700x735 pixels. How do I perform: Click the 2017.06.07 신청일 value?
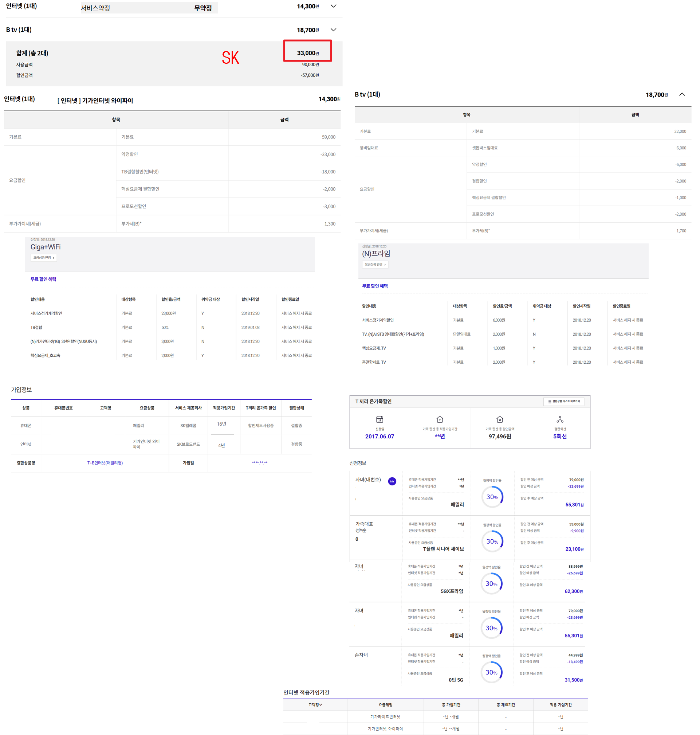point(380,436)
